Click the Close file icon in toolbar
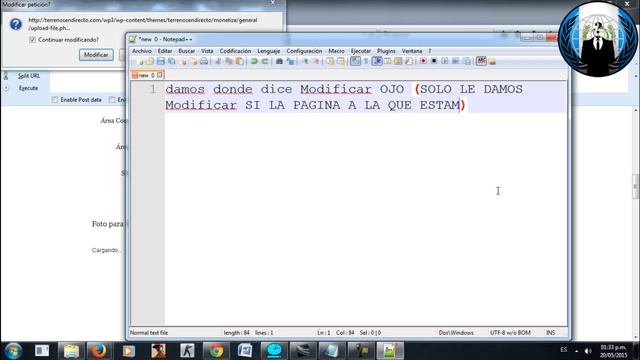 pyautogui.click(x=182, y=61)
